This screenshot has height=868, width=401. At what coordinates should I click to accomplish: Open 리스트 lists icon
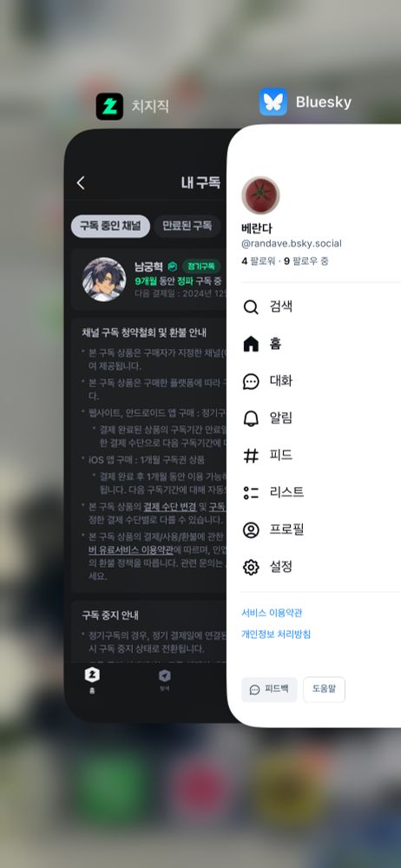click(x=251, y=493)
